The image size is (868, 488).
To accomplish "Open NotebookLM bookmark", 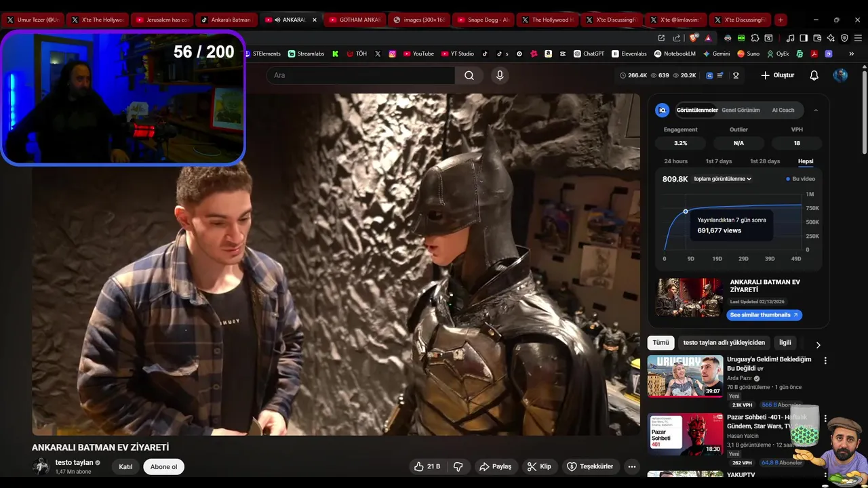I will (x=675, y=54).
